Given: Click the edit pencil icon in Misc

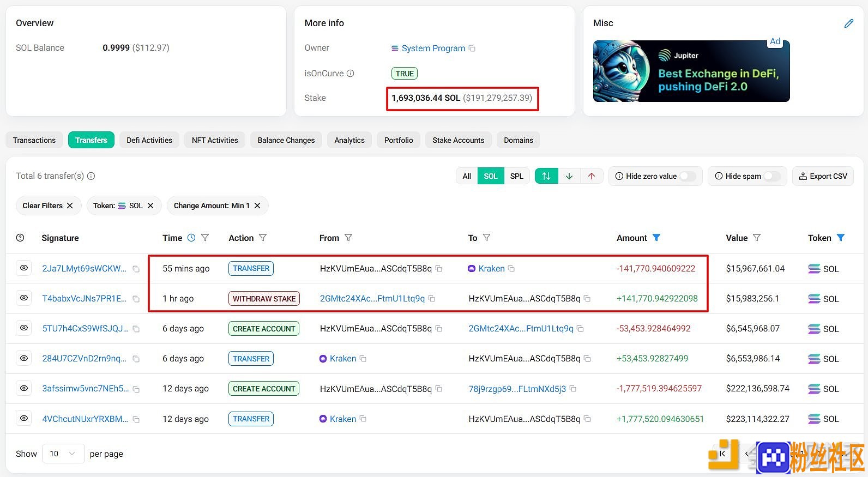Looking at the screenshot, I should pos(848,23).
